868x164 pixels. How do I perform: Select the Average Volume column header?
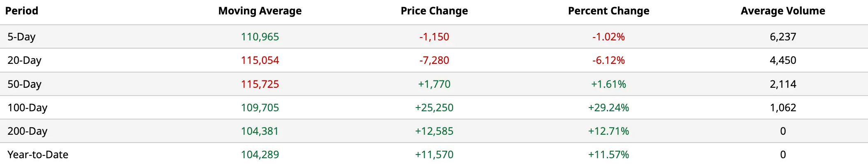783,11
